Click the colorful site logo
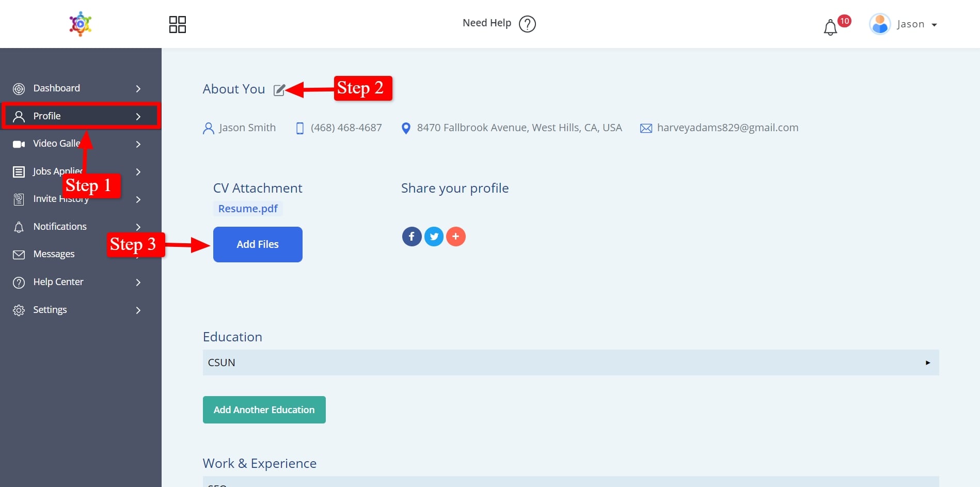980x487 pixels. 81,24
